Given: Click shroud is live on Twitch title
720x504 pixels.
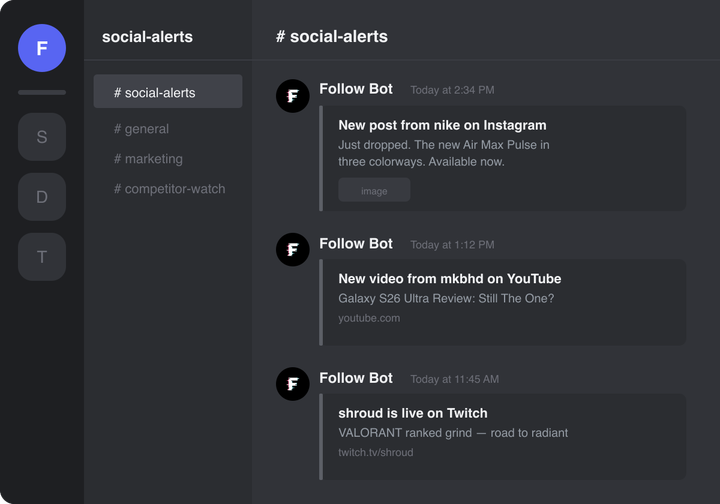Looking at the screenshot, I should [412, 413].
